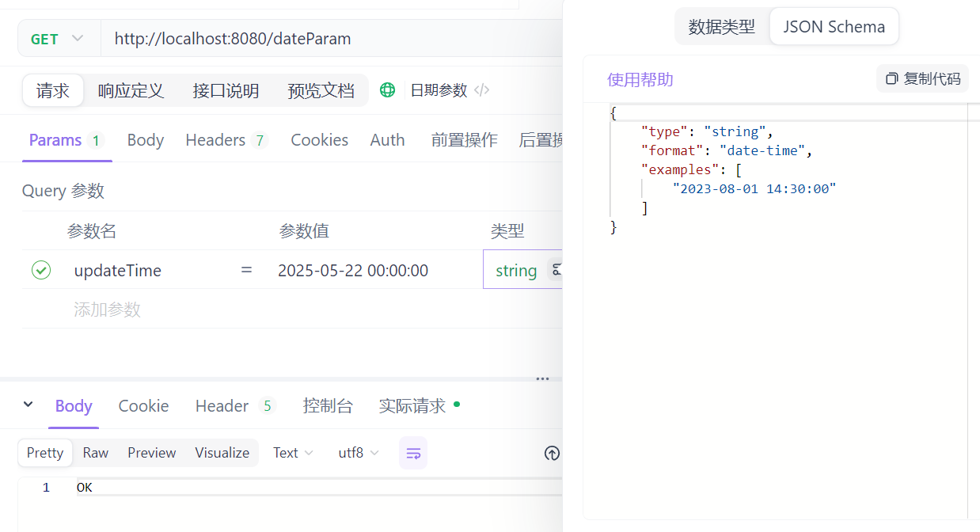
Task: Click the example "2023-08-01 14:30:00" text
Action: [754, 188]
